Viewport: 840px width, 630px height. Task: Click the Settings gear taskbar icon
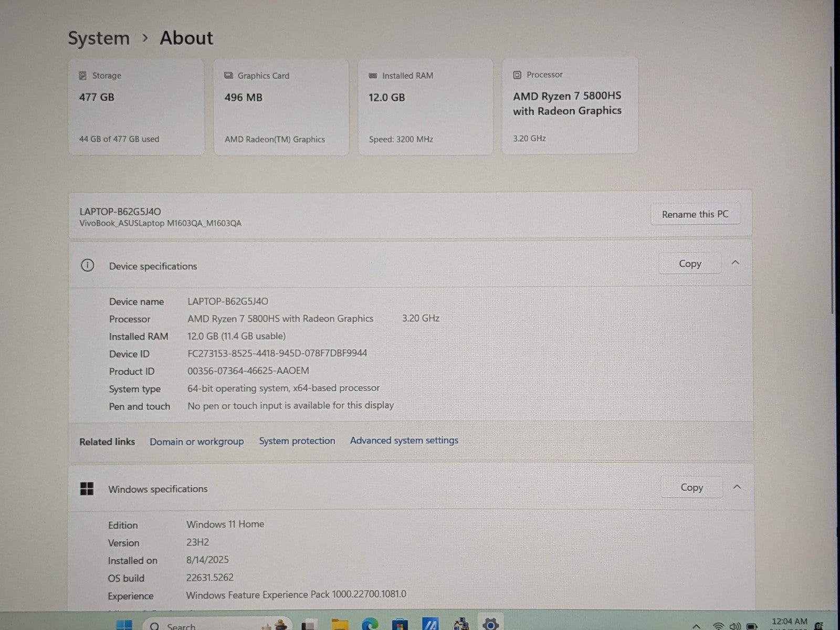(490, 624)
